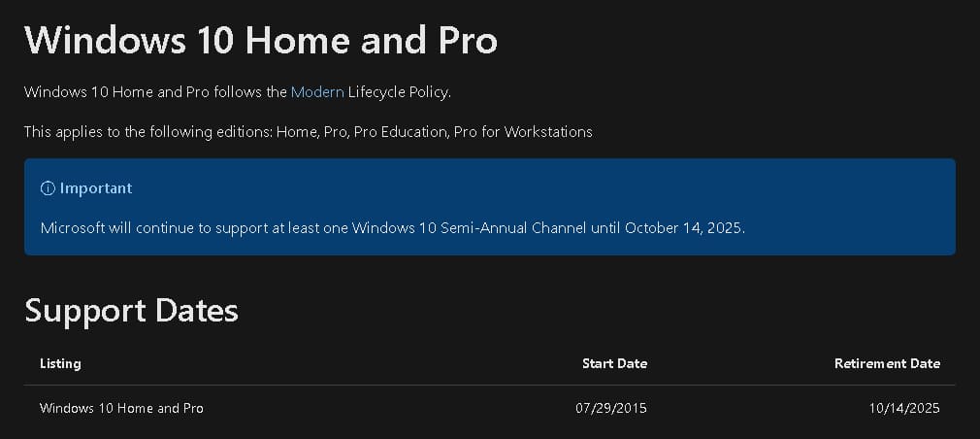The image size is (980, 439).
Task: Select the Windows 10 Home and Pro heading
Action: coord(261,40)
